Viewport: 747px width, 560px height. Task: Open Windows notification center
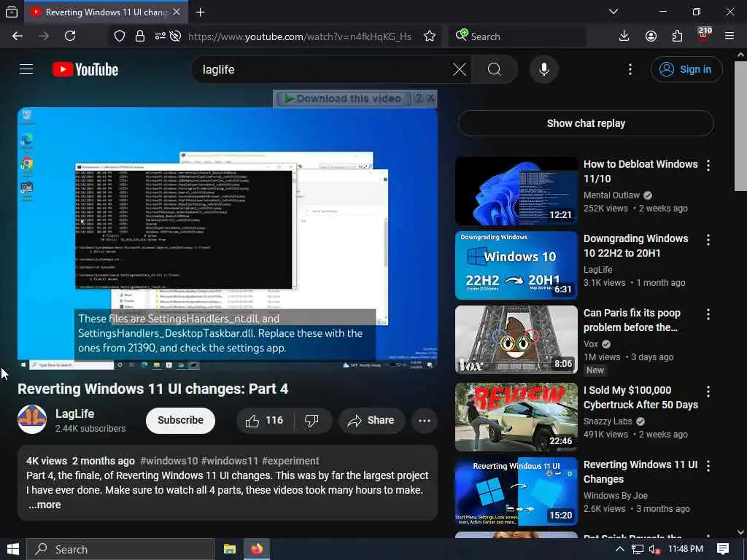point(723,549)
